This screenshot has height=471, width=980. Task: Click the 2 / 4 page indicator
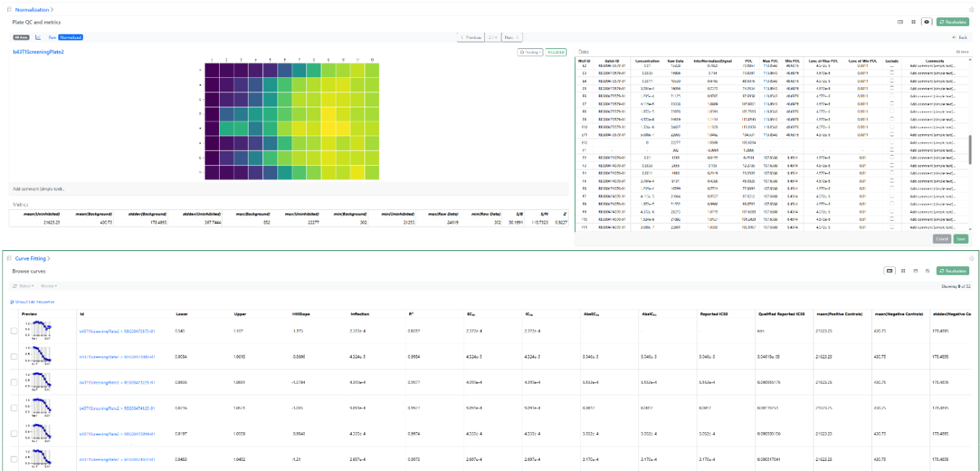pos(493,37)
